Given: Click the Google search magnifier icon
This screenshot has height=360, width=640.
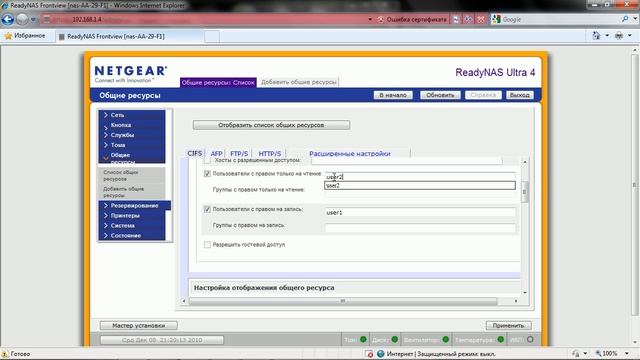Looking at the screenshot, I should tap(625, 19).
